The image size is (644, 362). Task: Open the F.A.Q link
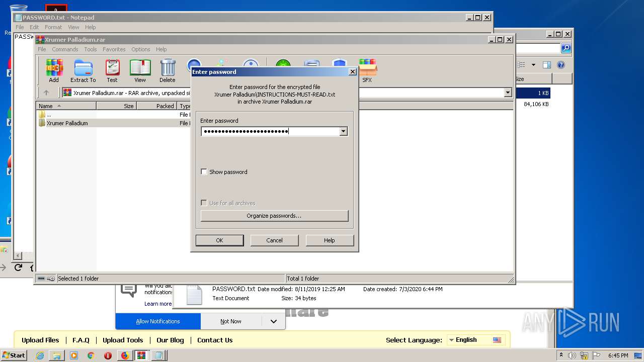pos(80,340)
